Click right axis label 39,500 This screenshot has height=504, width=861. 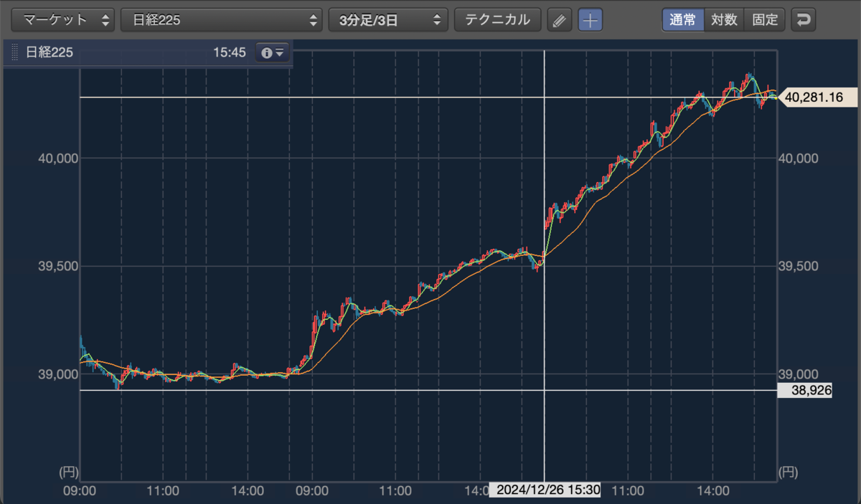[799, 266]
